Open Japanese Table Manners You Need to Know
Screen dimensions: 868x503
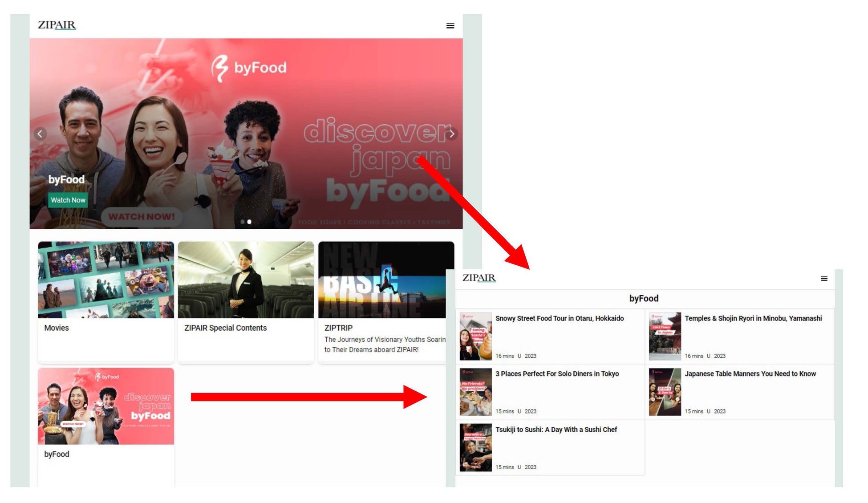[x=750, y=374]
